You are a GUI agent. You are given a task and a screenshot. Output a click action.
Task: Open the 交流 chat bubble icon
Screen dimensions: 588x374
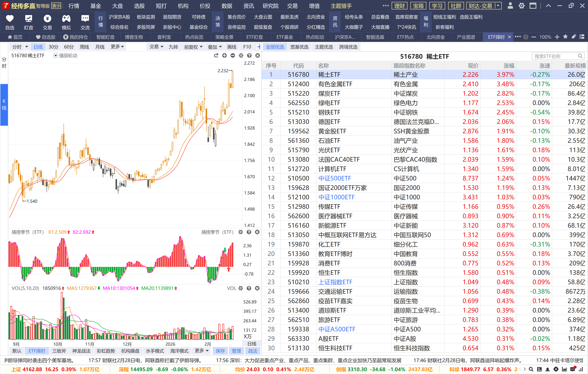click(85, 19)
